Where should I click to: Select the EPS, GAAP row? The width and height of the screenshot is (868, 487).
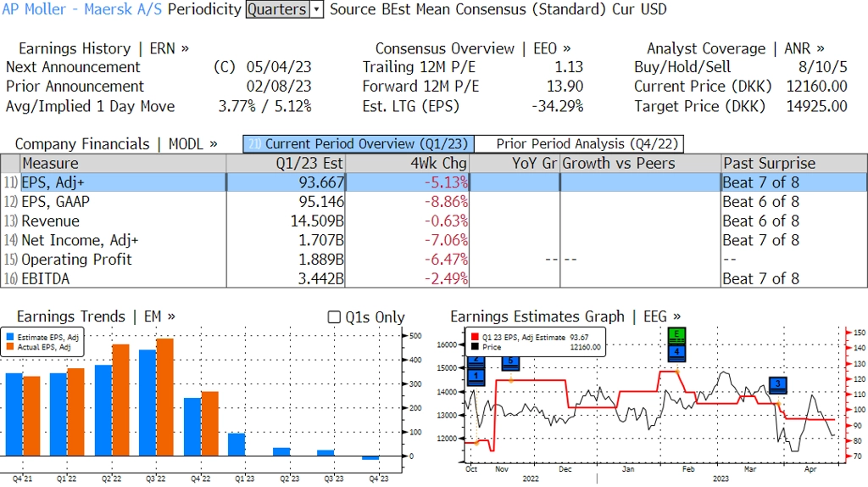tap(434, 202)
